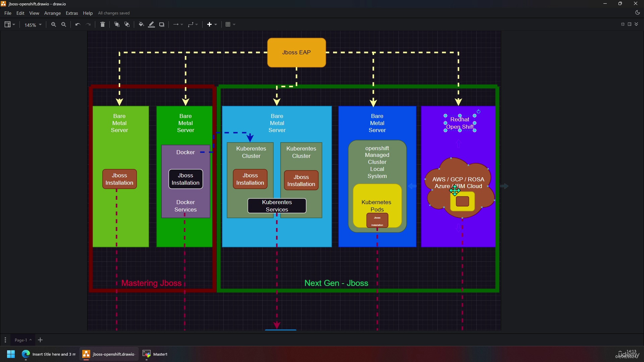Open the pages options three-dot menu
This screenshot has width=644, height=362.
(x=5, y=340)
